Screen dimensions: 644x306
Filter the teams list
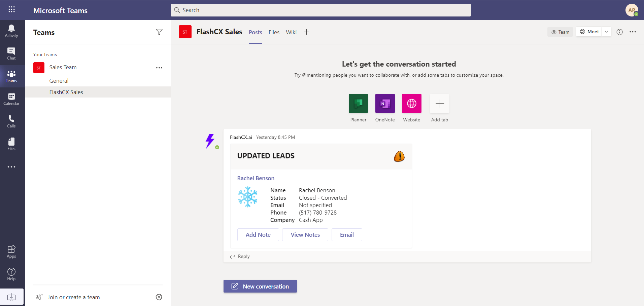coord(159,32)
